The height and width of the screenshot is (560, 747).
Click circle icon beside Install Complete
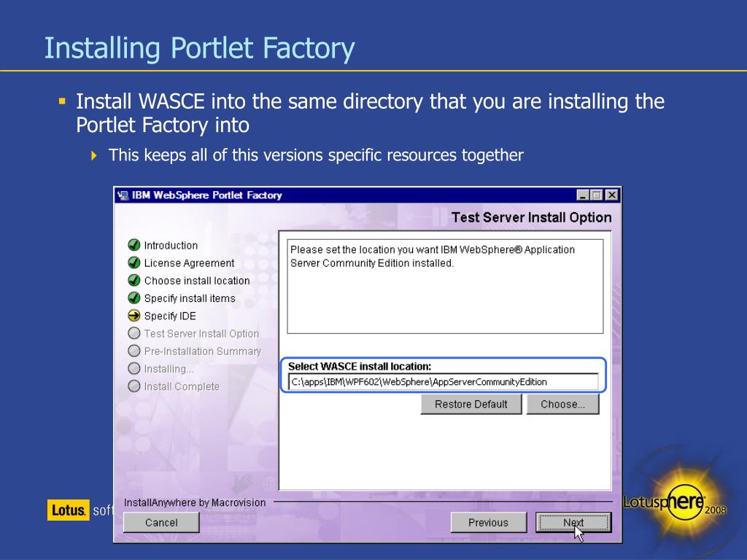(134, 386)
